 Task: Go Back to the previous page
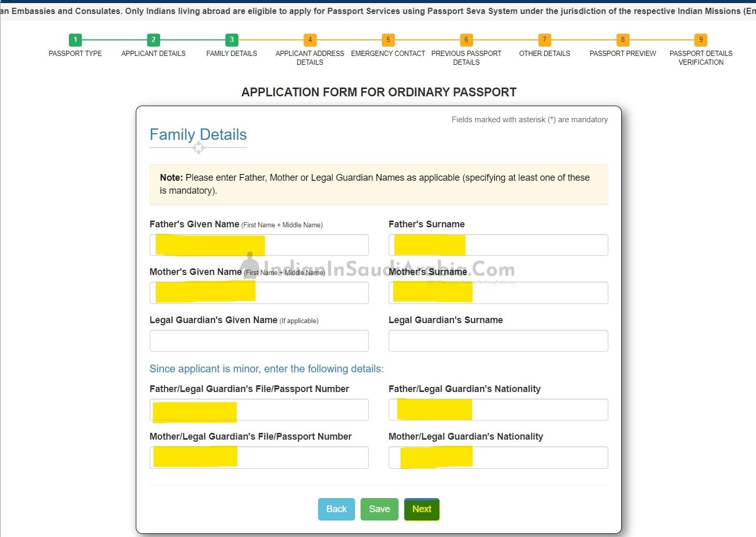pyautogui.click(x=336, y=509)
